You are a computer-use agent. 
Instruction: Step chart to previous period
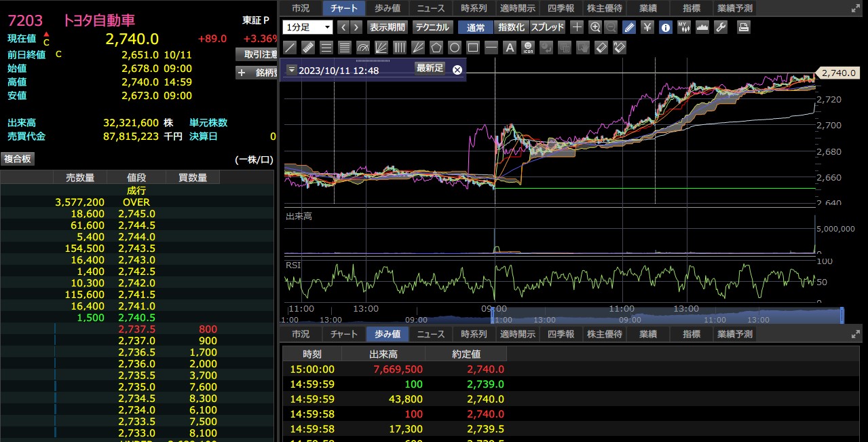[343, 27]
